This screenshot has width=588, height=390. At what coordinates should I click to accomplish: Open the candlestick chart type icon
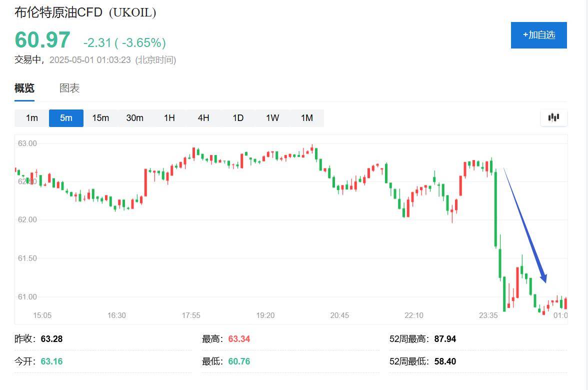pyautogui.click(x=553, y=118)
